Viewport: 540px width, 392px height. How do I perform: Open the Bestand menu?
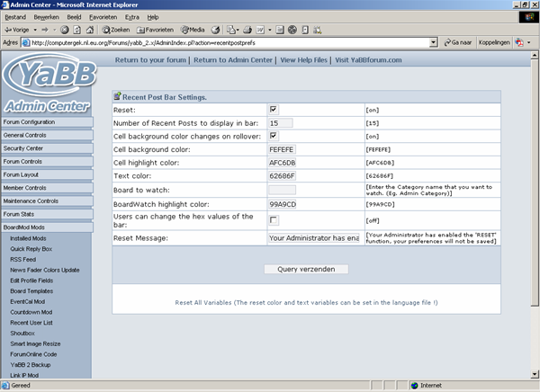(15, 17)
